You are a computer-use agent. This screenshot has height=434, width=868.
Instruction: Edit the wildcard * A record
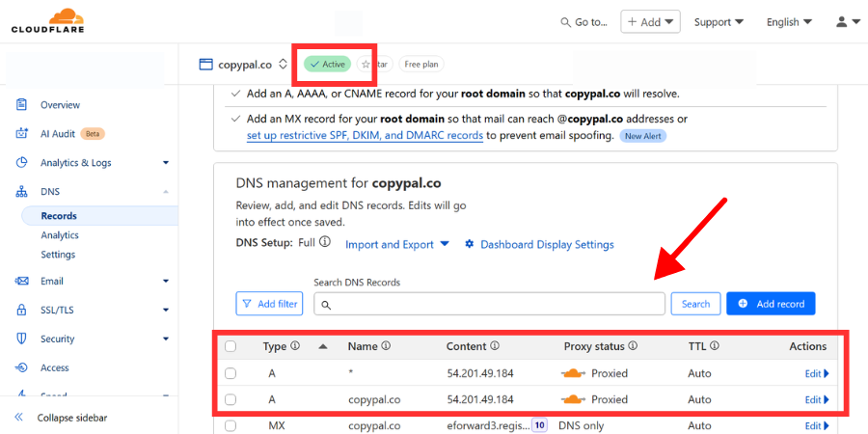(817, 373)
